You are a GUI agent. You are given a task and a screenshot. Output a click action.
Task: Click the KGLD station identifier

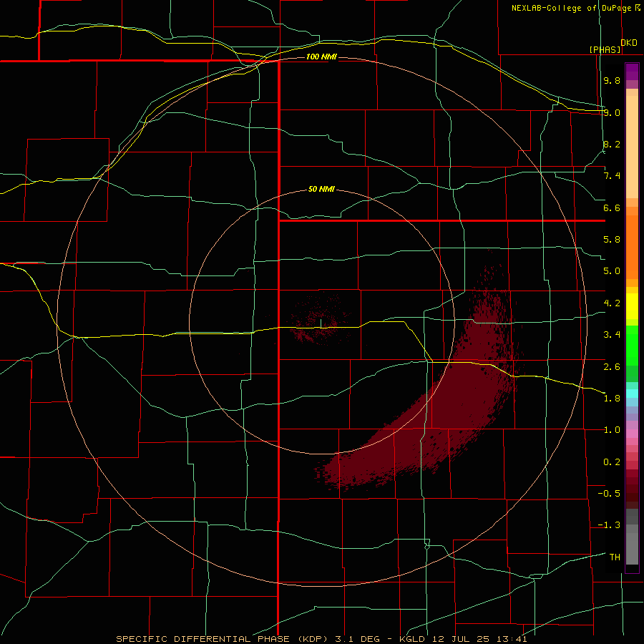click(411, 639)
